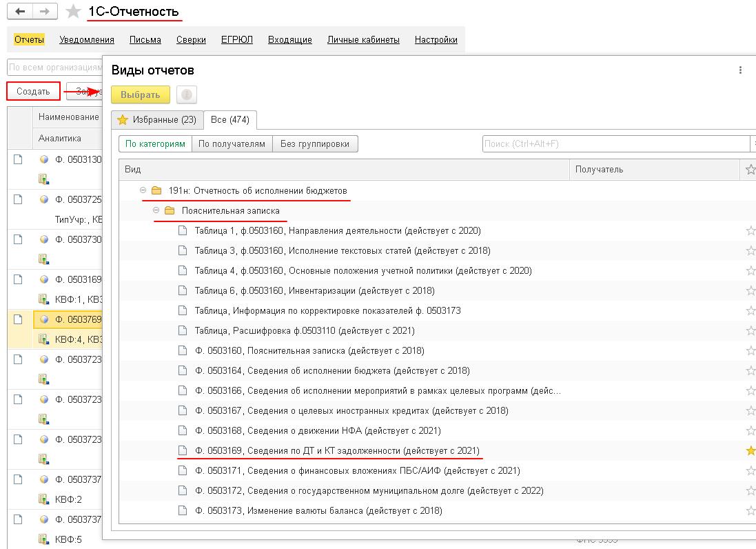This screenshot has height=549, width=756.
Task: Select Без группировки view
Action: coord(315,143)
